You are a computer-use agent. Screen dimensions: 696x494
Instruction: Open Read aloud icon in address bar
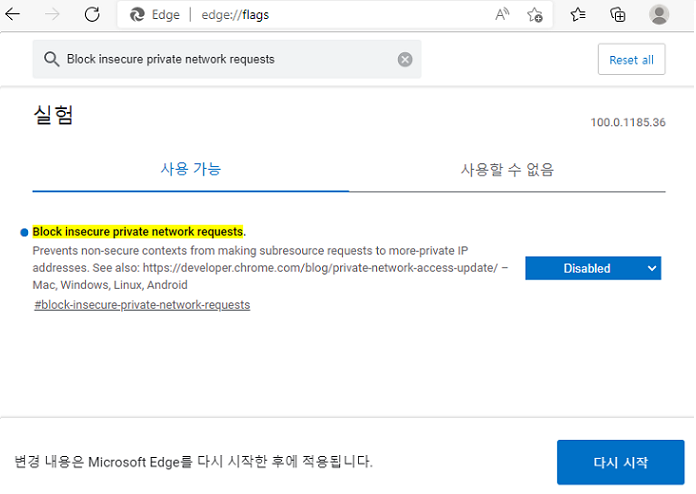(x=502, y=15)
